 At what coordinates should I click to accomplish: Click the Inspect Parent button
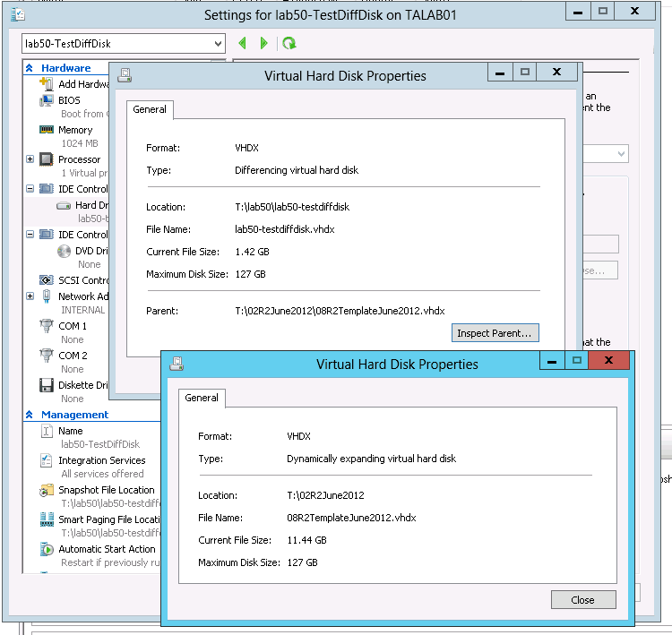pos(496,333)
